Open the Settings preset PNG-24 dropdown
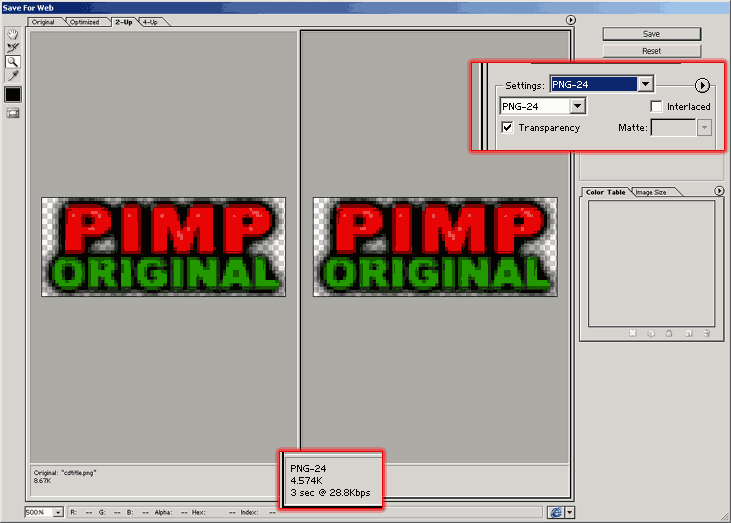Image resolution: width=731 pixels, height=523 pixels. [601, 84]
